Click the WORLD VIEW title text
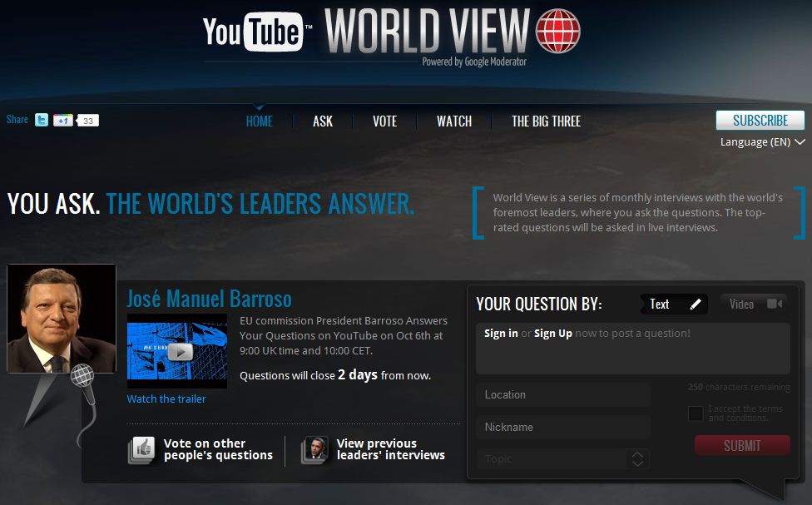Screen dimensions: 812x505 coord(428,31)
